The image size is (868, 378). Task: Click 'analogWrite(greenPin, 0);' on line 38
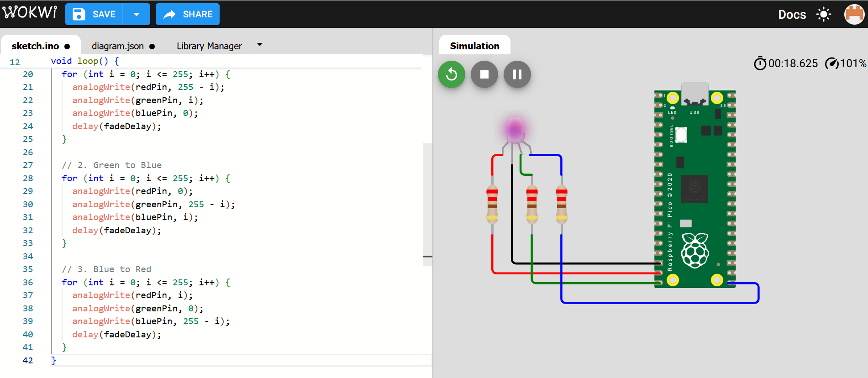[x=138, y=309]
